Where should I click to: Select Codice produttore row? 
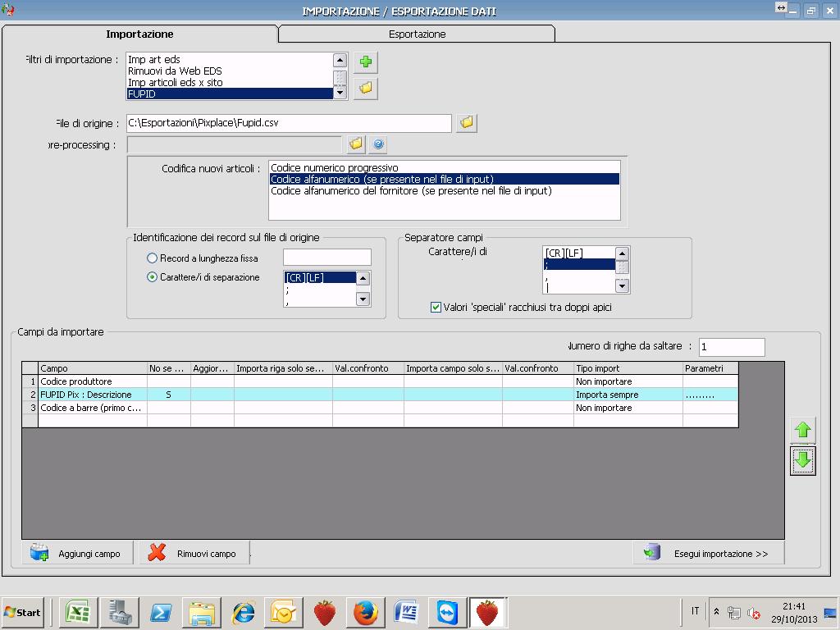(380, 381)
